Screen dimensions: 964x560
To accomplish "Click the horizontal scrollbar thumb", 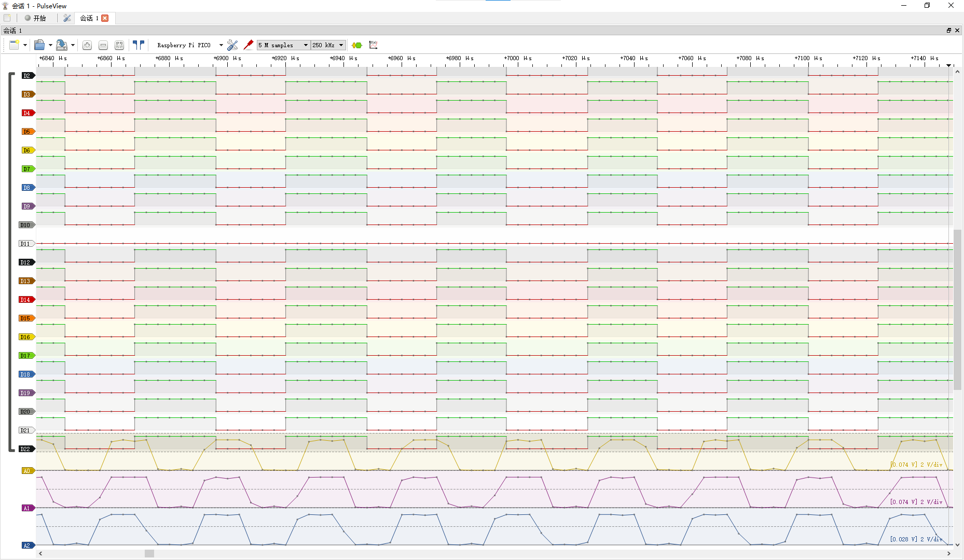I will click(149, 553).
